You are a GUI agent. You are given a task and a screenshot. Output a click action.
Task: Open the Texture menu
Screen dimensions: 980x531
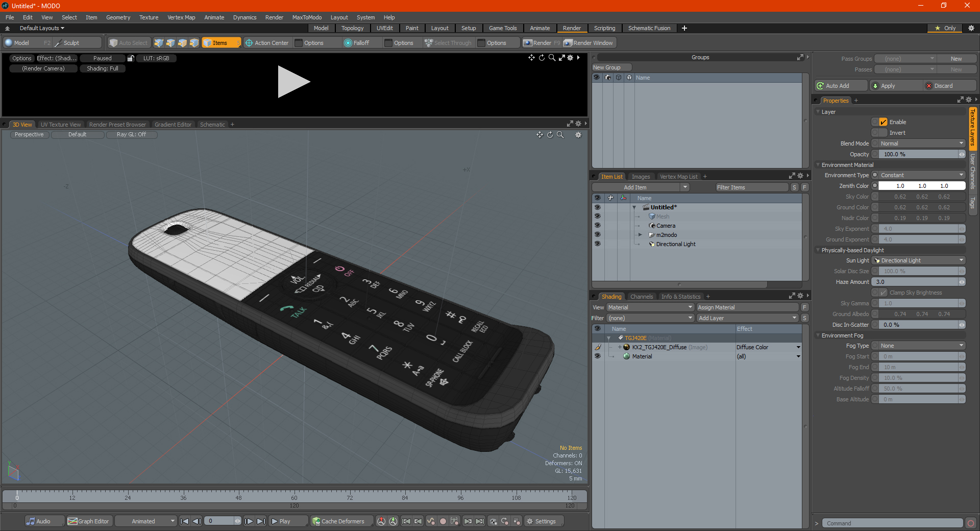149,17
